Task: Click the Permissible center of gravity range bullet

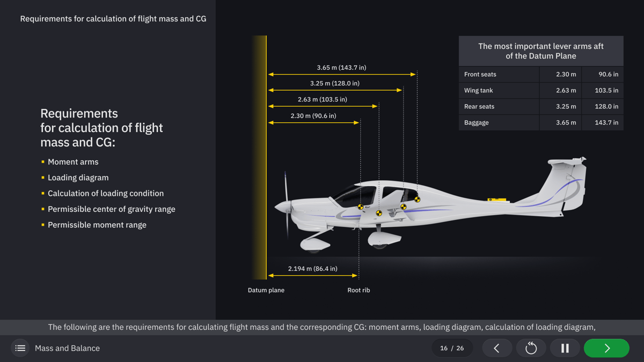Action: [x=112, y=209]
